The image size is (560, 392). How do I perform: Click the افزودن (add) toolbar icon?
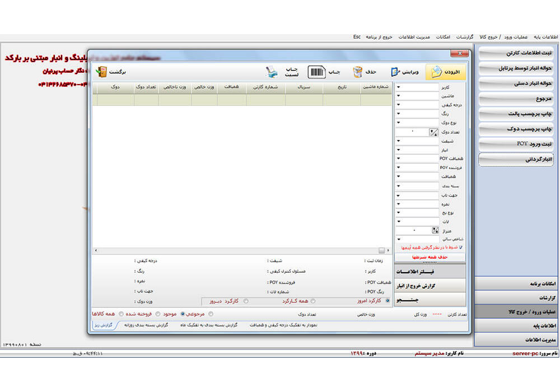436,72
